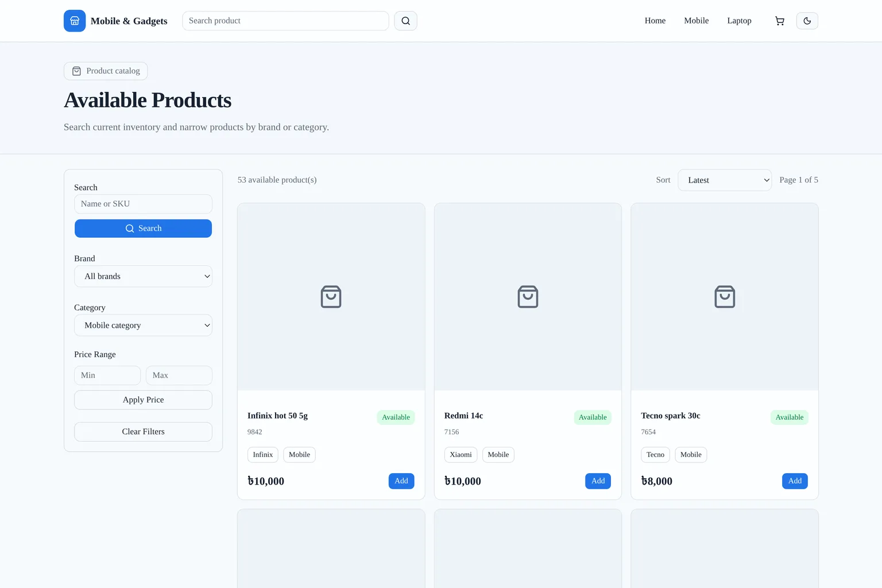The height and width of the screenshot is (588, 882).
Task: Open the Mobile category dropdown
Action: (x=143, y=325)
